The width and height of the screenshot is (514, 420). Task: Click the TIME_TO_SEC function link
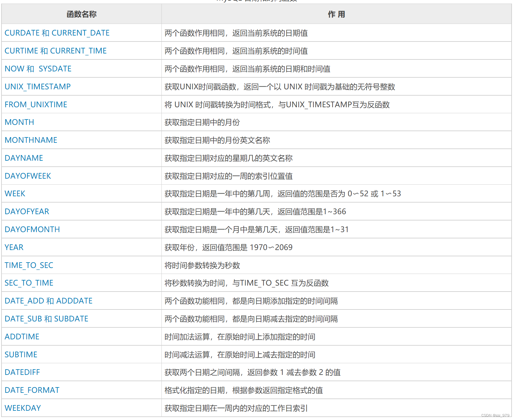pyautogui.click(x=29, y=265)
